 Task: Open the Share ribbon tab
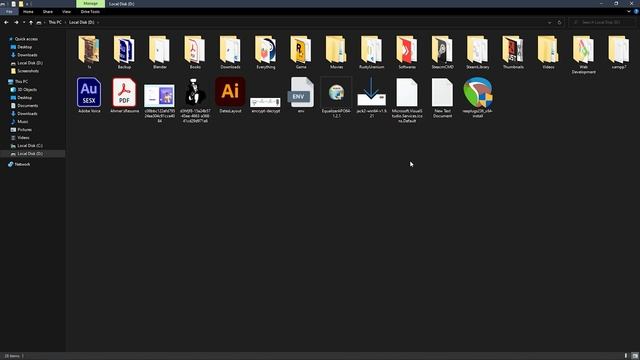(48, 12)
